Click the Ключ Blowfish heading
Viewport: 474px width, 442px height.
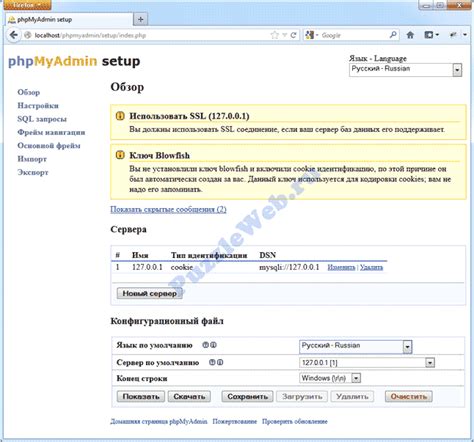[x=159, y=155]
